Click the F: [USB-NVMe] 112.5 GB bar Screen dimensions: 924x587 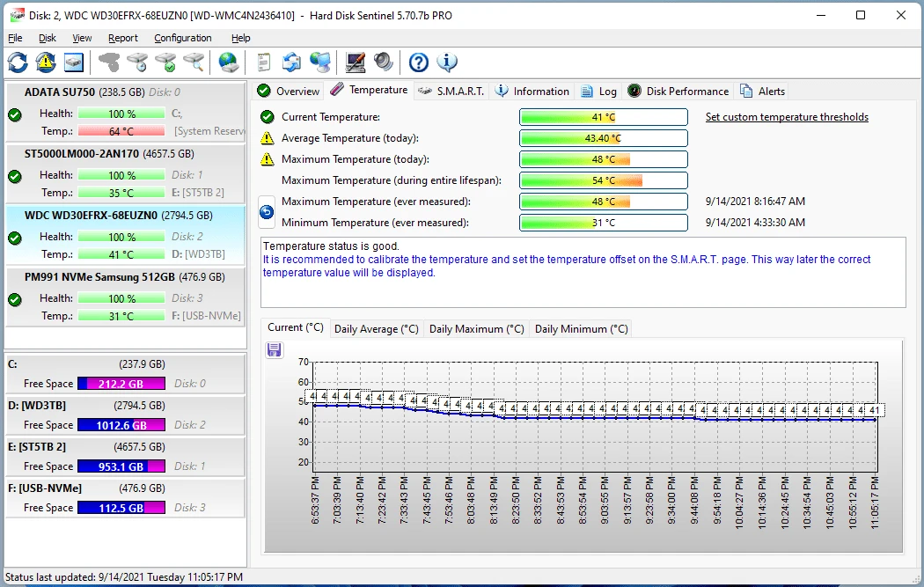[x=121, y=508]
